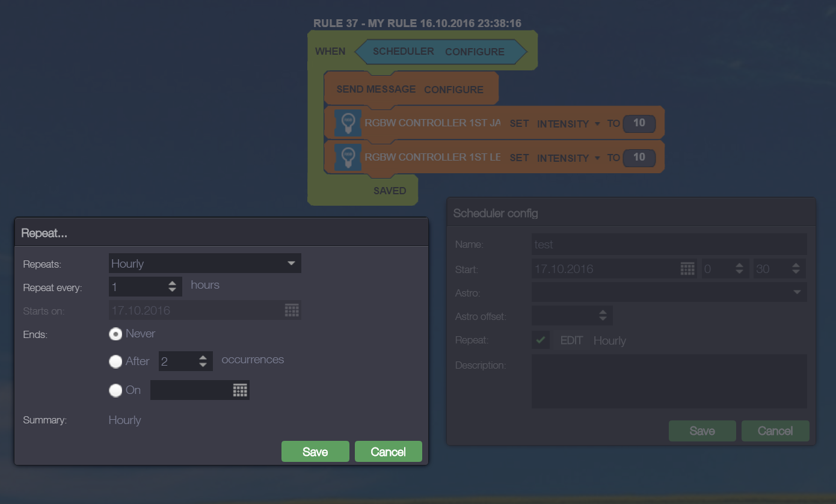Click EDIT next to Repeat checkbox

click(x=571, y=340)
